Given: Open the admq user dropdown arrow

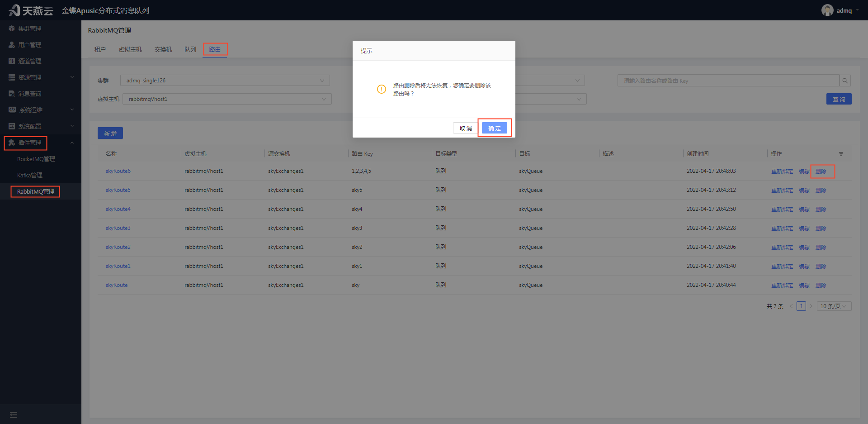Looking at the screenshot, I should [858, 10].
